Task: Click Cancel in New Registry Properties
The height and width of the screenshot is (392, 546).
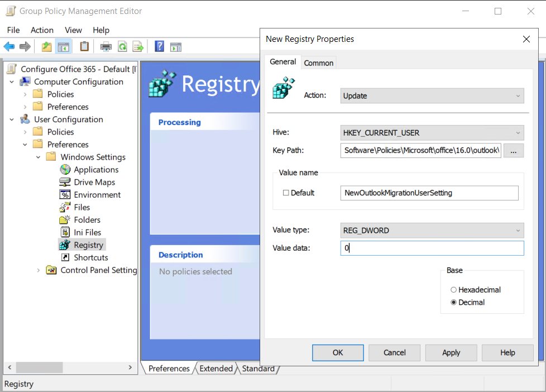Action: point(395,352)
